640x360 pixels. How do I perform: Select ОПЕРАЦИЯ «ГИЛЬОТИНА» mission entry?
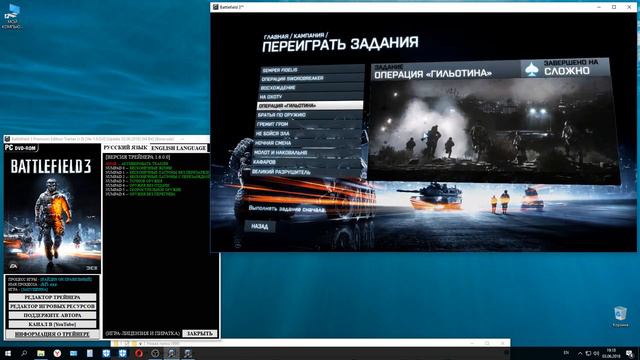pyautogui.click(x=310, y=106)
